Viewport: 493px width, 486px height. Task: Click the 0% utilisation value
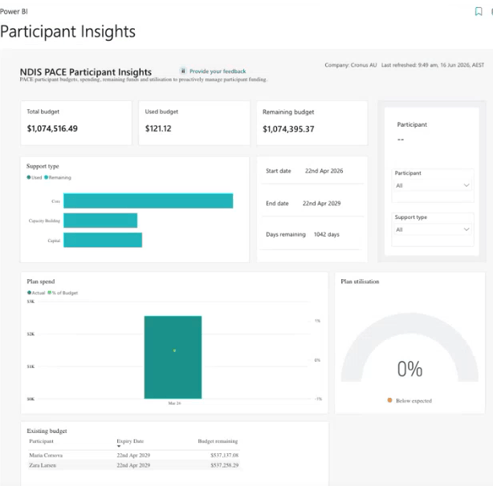click(x=410, y=369)
